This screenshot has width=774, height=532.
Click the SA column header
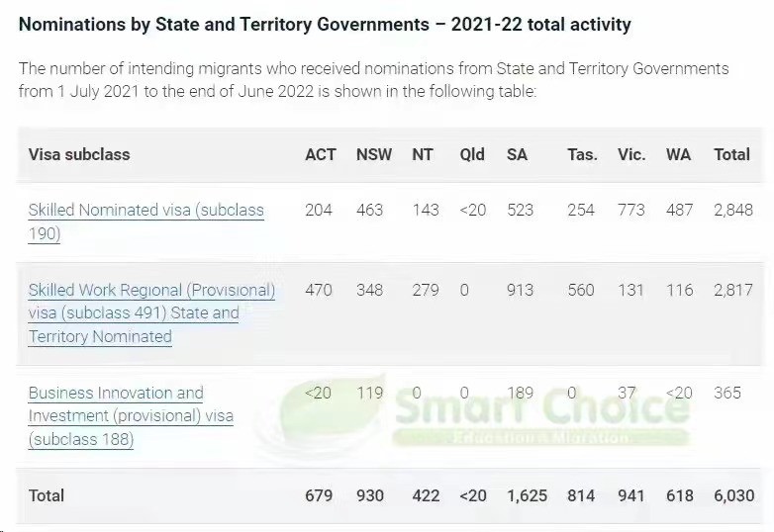(518, 154)
